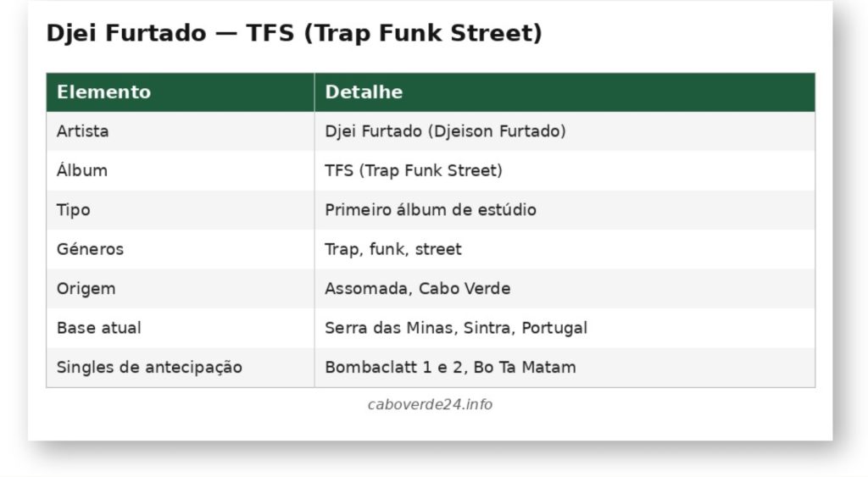Image resolution: width=868 pixels, height=477 pixels.
Task: Select the Elemento column header
Action: (x=181, y=92)
